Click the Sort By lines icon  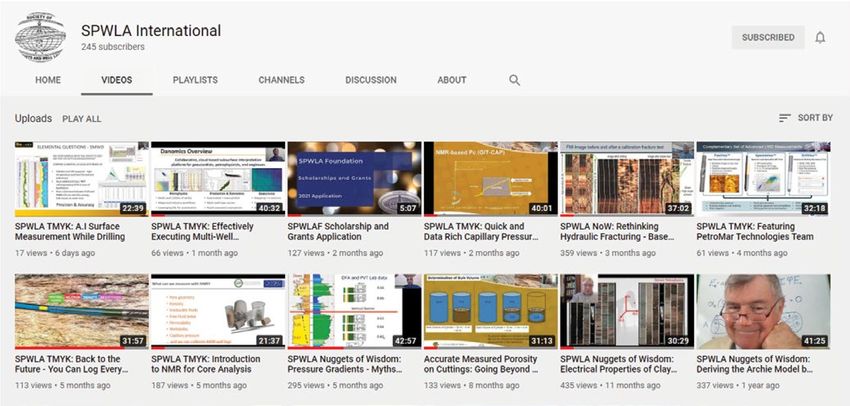click(784, 118)
